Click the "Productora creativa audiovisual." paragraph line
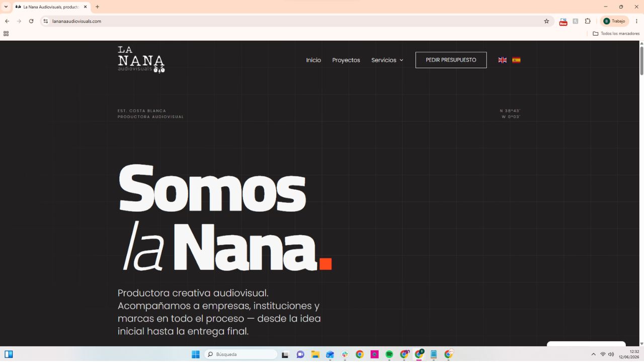 point(193,293)
